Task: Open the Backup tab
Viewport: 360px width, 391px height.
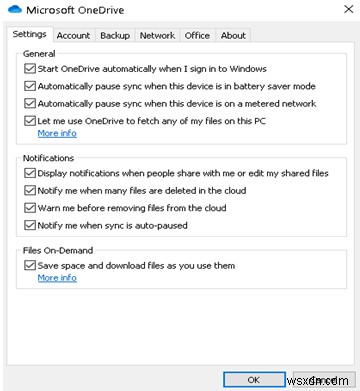Action: click(115, 36)
